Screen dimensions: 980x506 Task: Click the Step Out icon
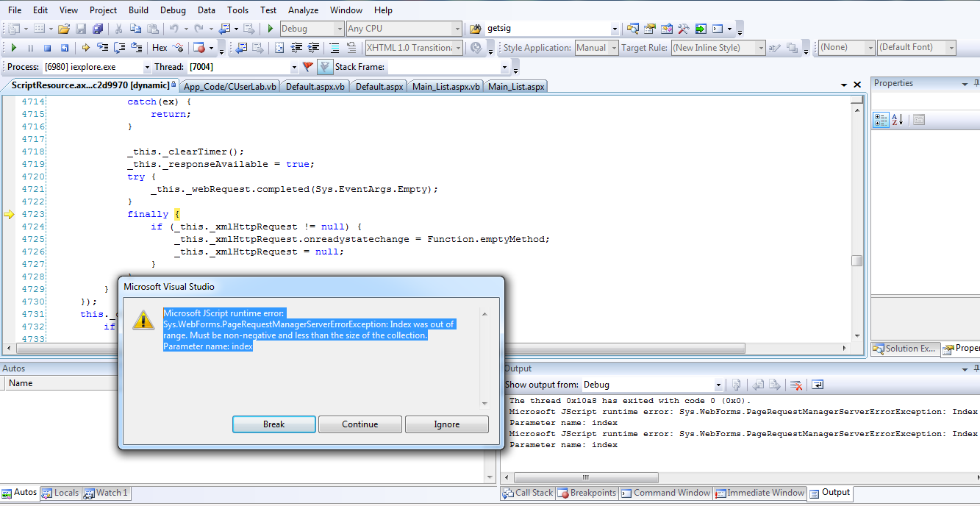136,48
